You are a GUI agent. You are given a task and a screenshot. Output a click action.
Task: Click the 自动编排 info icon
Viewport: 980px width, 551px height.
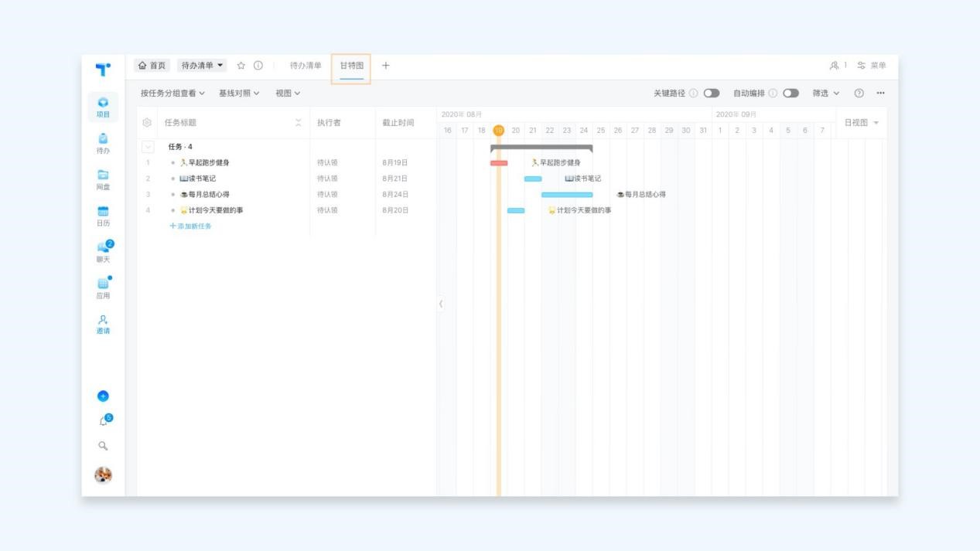pyautogui.click(x=773, y=93)
